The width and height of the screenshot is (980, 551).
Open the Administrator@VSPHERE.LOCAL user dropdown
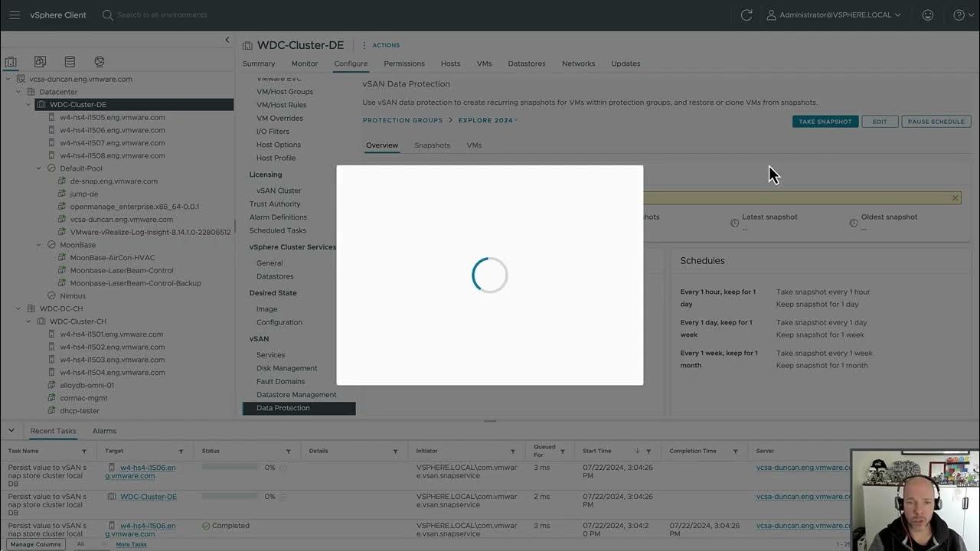[x=834, y=15]
